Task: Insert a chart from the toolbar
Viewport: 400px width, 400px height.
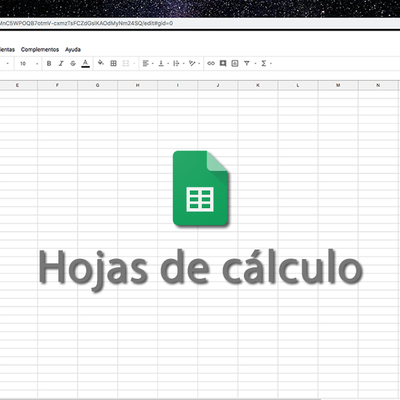Action: tap(235, 63)
